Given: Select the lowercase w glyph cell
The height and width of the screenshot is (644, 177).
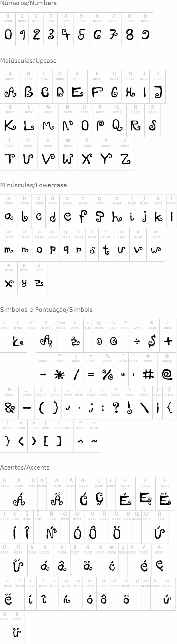Looking at the screenshot, I should (156, 245).
